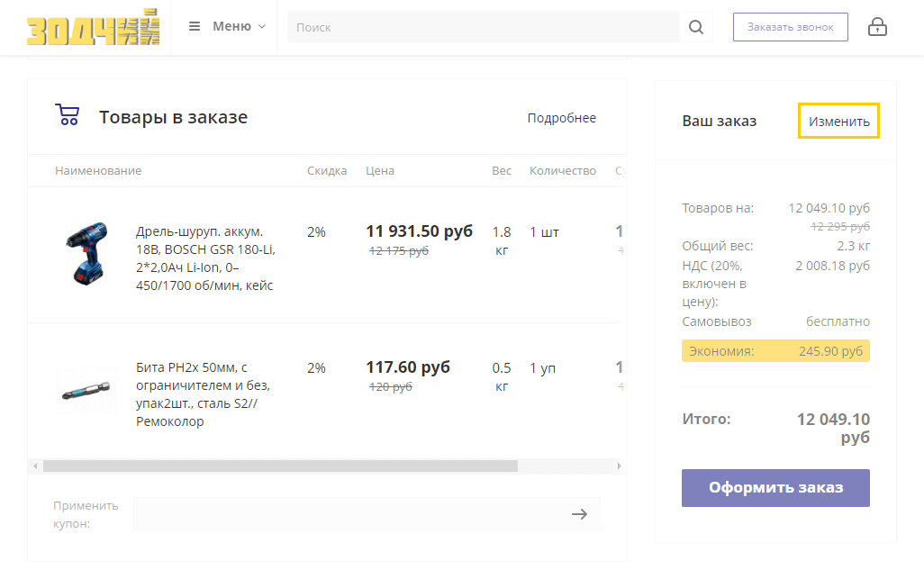
Task: Click Изменить to edit the order
Action: 838,121
